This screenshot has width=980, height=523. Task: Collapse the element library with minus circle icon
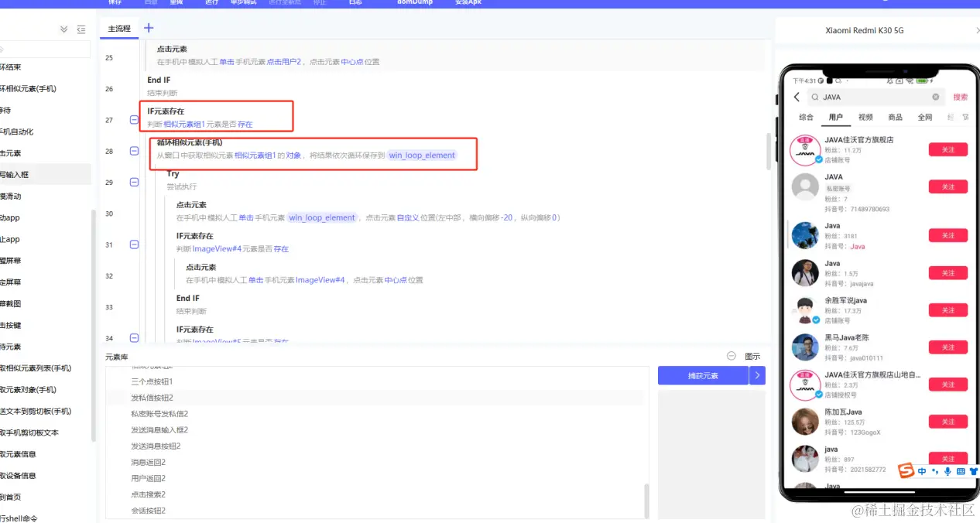[x=732, y=356]
